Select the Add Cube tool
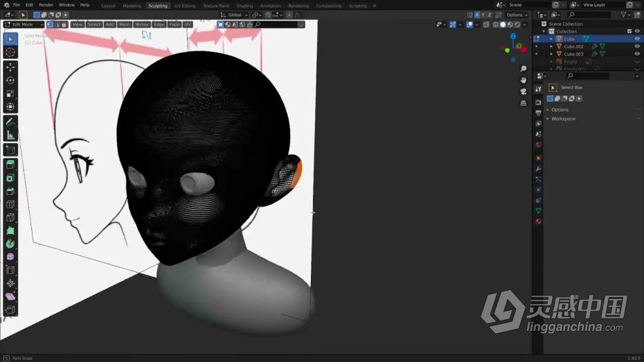Image resolution: width=644 pixels, height=362 pixels. [x=10, y=150]
